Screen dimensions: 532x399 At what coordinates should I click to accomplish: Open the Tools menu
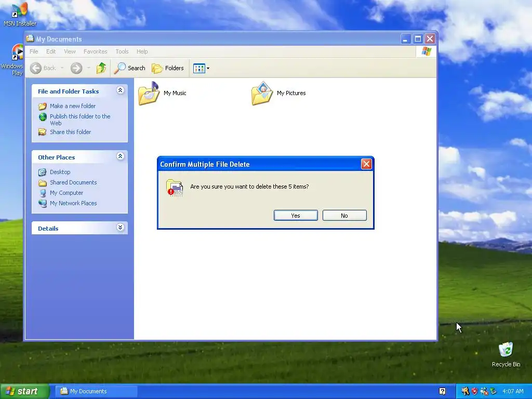[122, 51]
